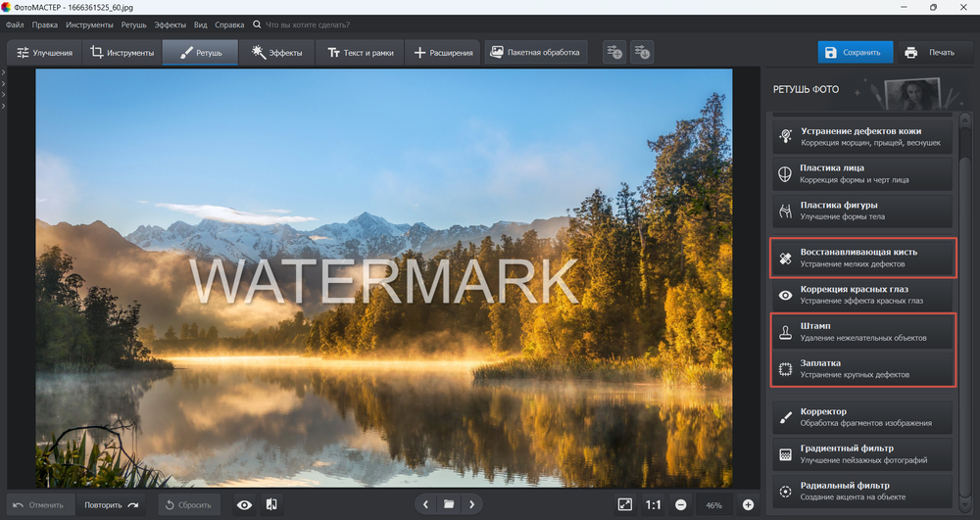Expand the first collapsed left sidebar chevron
Viewport: 980px width, 520px height.
(4, 72)
